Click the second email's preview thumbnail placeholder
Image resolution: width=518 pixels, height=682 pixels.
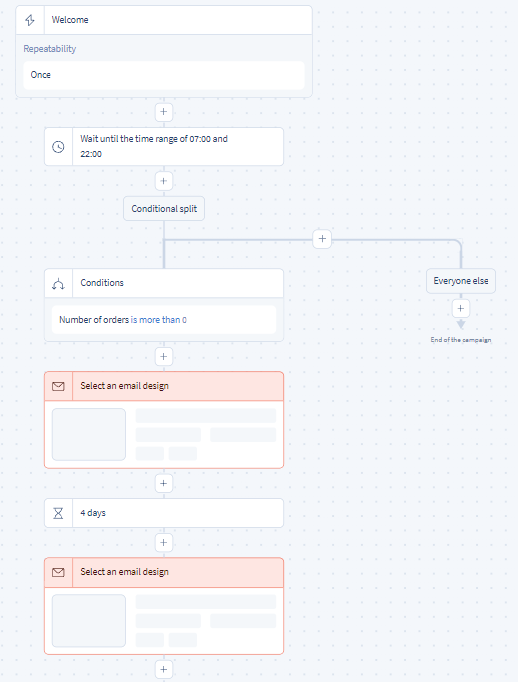pyautogui.click(x=89, y=621)
